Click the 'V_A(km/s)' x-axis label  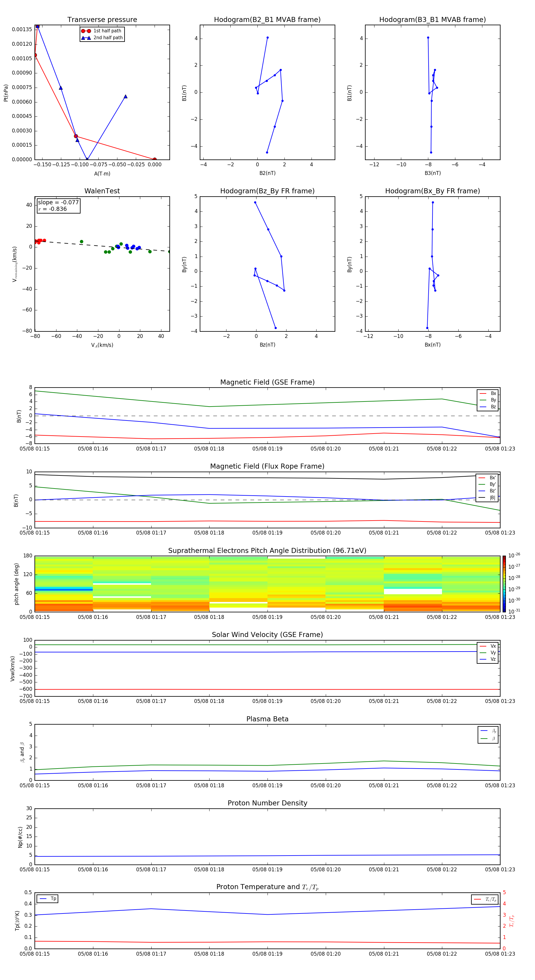(x=102, y=345)
